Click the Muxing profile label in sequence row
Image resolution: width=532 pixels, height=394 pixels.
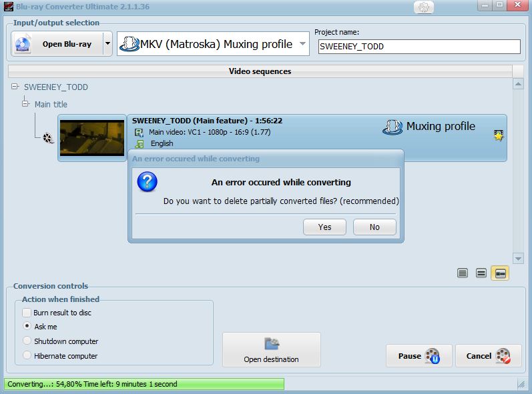tap(441, 126)
